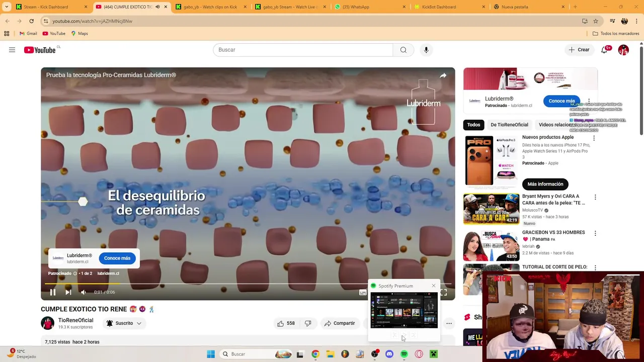Open the Windows Start menu

click(x=211, y=354)
